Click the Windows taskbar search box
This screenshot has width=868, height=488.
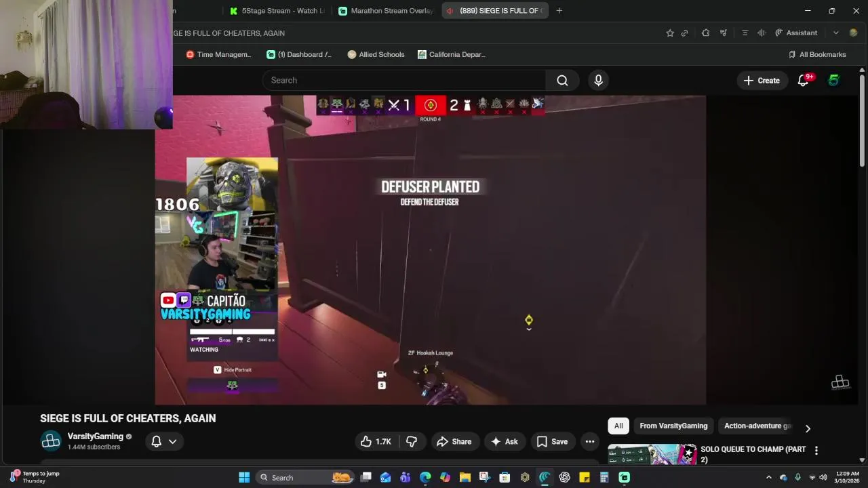[305, 477]
